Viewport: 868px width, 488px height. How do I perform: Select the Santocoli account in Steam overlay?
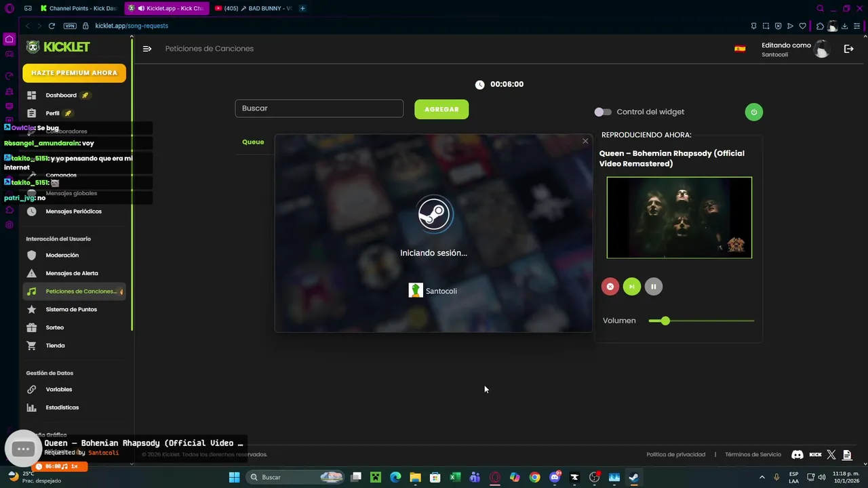[x=433, y=291]
